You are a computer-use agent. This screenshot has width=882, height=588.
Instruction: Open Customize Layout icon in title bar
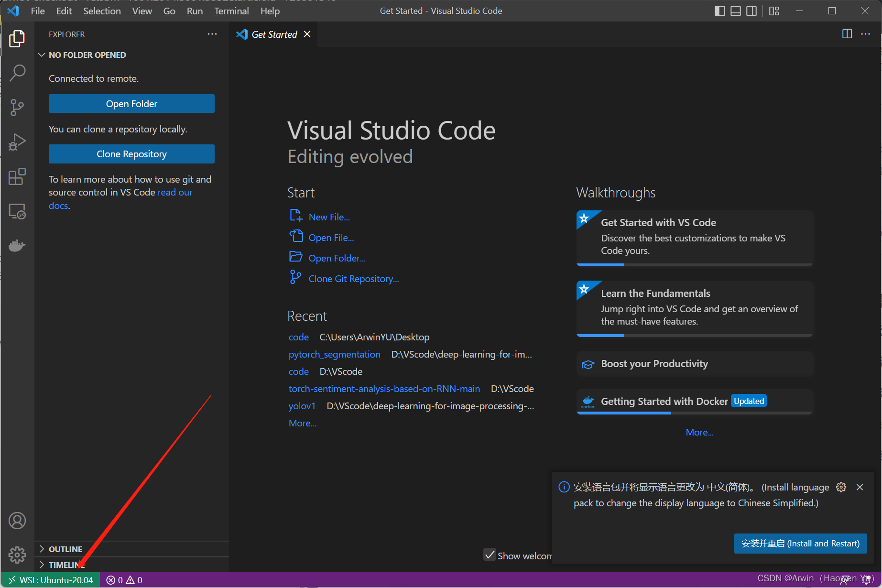pos(774,11)
